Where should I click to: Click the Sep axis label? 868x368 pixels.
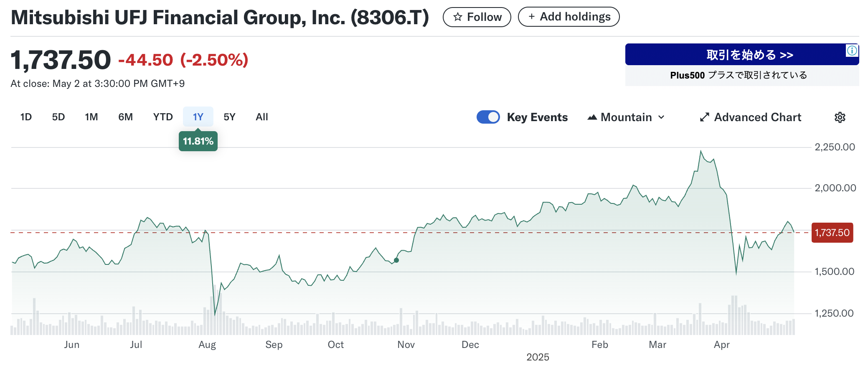[x=274, y=345]
